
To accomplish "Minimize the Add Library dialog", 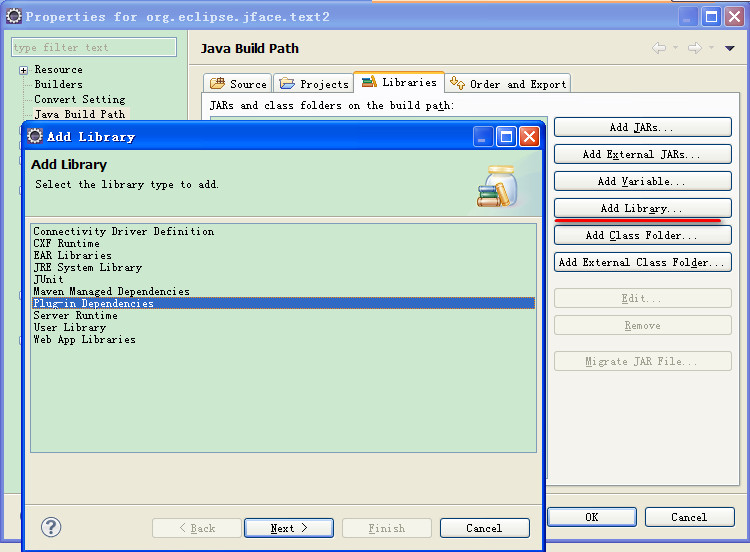I will [x=483, y=137].
